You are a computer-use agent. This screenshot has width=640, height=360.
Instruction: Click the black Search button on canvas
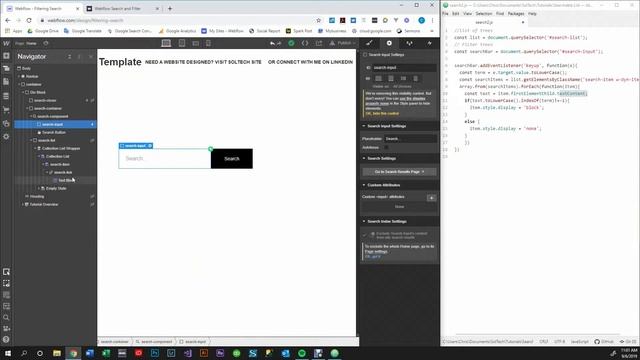tap(231, 158)
